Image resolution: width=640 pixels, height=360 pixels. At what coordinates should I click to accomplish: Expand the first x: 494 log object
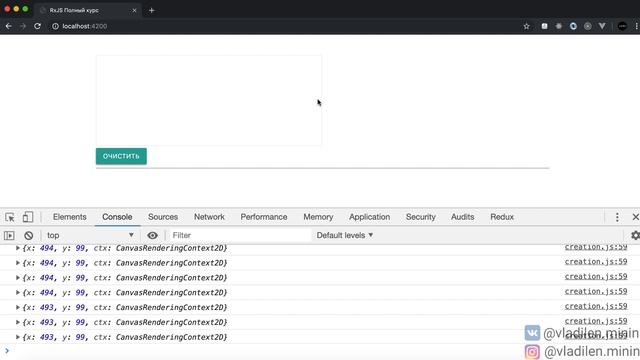[18, 248]
